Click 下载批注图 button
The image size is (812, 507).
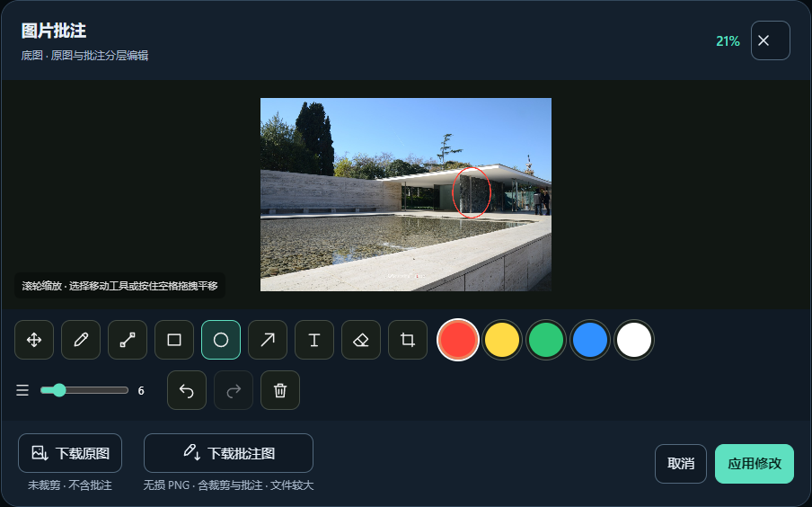228,453
